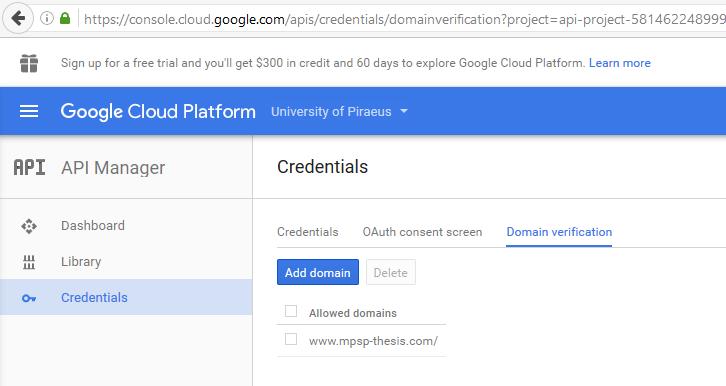The image size is (726, 386).
Task: Click the gift box free trial icon
Action: point(29,63)
